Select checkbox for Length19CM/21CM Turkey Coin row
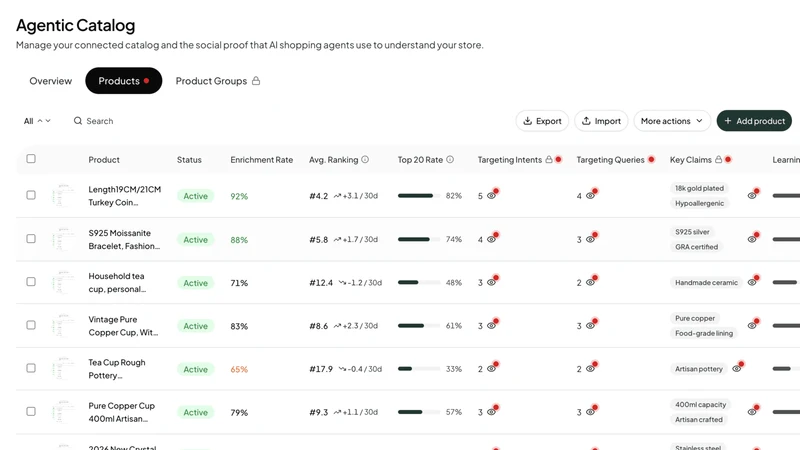The width and height of the screenshot is (800, 450). pos(31,195)
